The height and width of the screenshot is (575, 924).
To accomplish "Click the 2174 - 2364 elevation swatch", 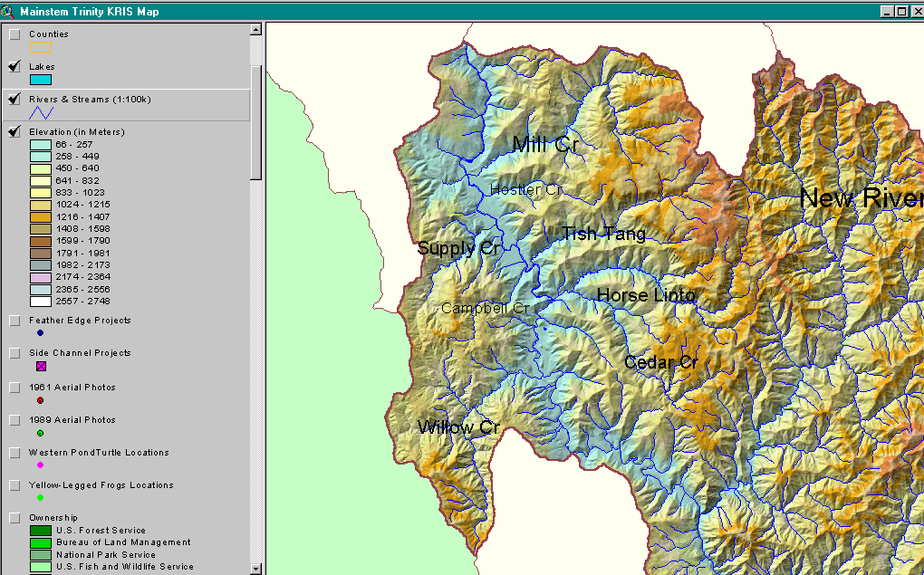I will tap(41, 277).
